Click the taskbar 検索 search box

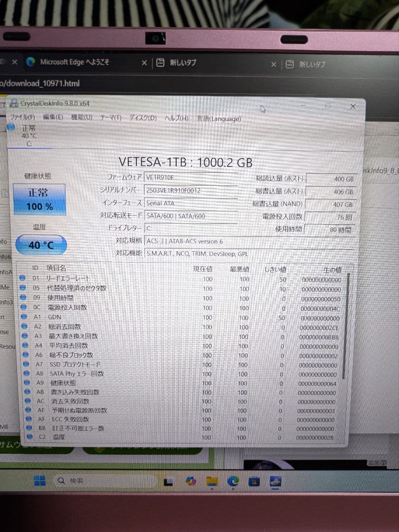pos(105,480)
